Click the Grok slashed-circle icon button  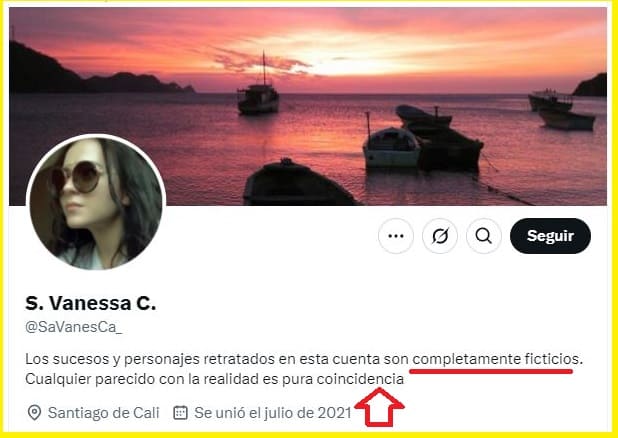[440, 236]
